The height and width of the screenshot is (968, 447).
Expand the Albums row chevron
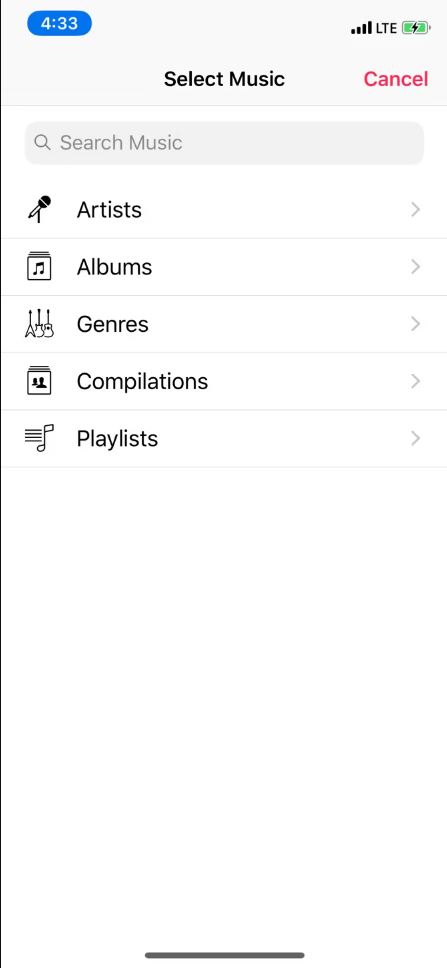click(416, 267)
